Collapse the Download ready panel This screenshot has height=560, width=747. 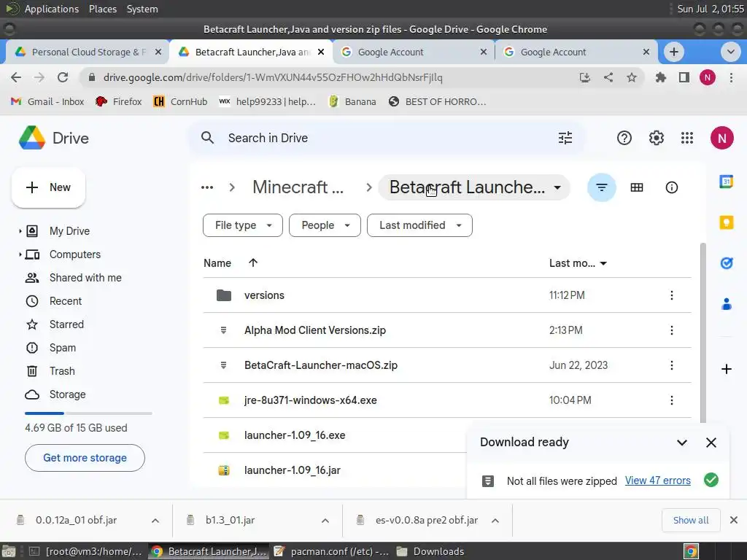682,443
